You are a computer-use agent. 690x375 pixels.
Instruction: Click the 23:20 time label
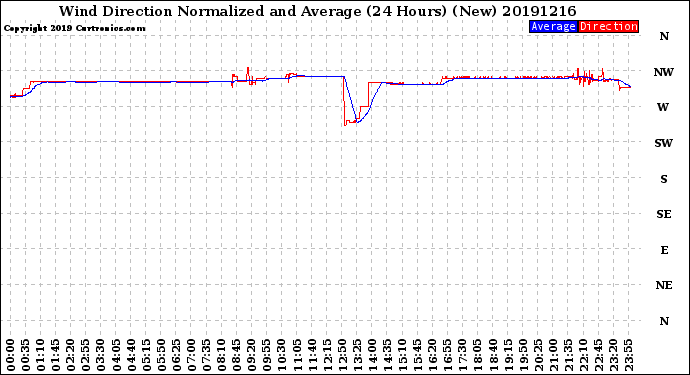(613, 355)
